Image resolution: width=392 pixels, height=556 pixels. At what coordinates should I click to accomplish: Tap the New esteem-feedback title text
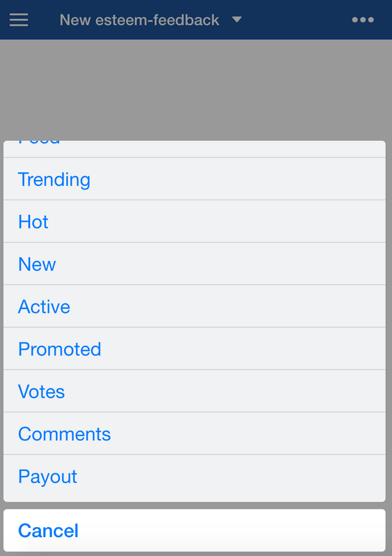[x=139, y=20]
